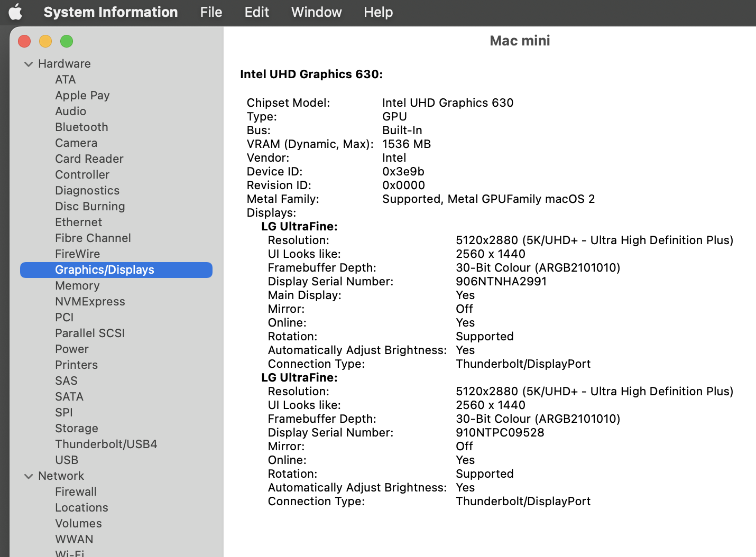756x557 pixels.
Task: Collapse the Network section
Action: (29, 476)
